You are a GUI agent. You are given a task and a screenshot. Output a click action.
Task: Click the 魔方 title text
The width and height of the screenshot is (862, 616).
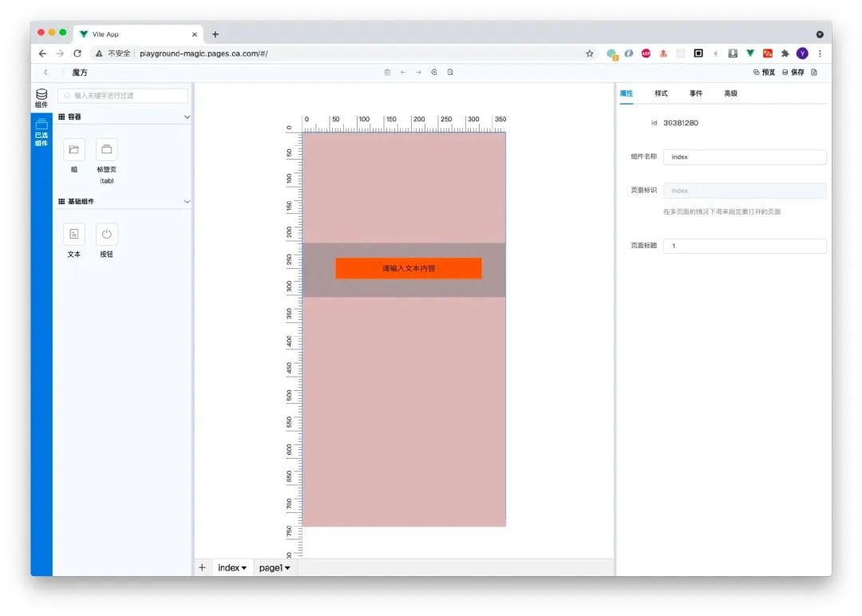point(80,73)
